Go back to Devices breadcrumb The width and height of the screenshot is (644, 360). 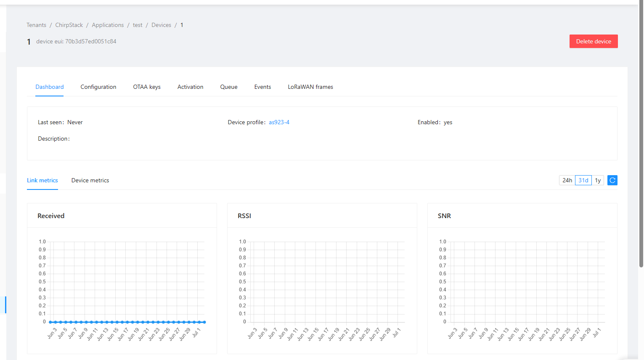pos(161,25)
